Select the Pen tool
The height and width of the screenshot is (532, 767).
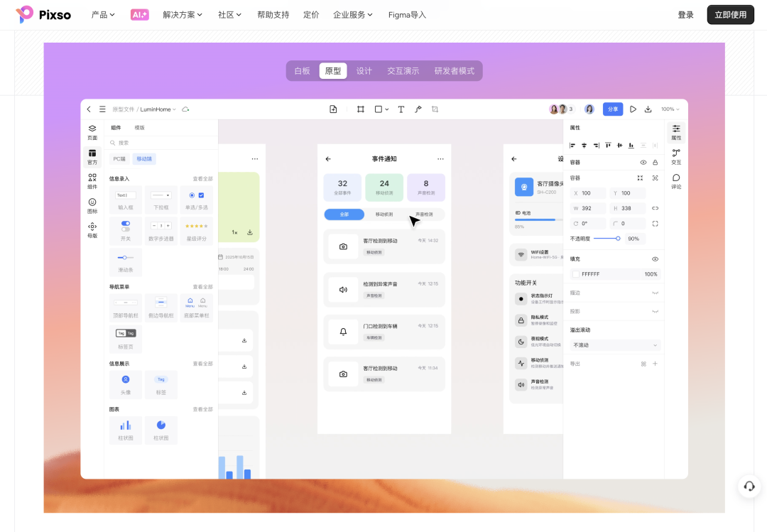point(418,109)
